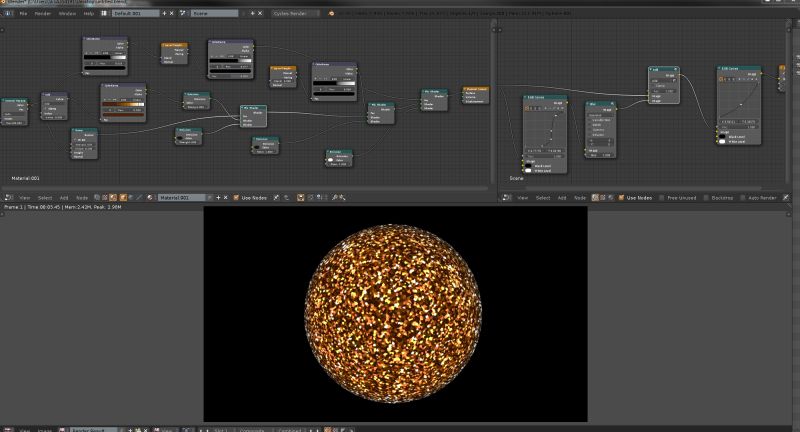This screenshot has height=432, width=800.
Task: Click the 'Material.001' label in node editor corner
Action: 26,179
